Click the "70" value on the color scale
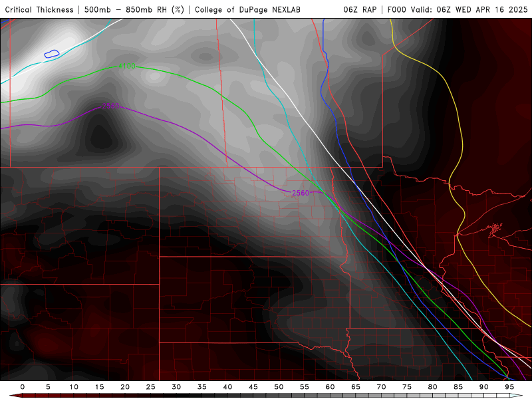Screen dimensions: 532x399 (381, 387)
